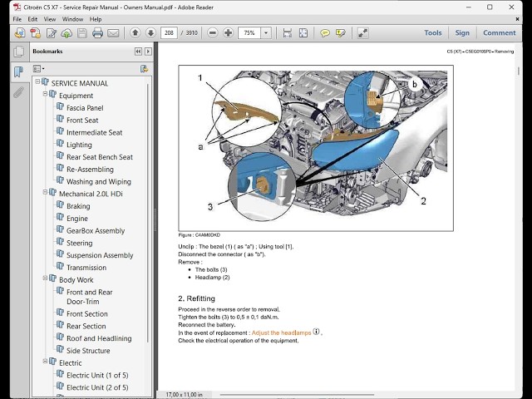
Task: Open the Window menu
Action: pyautogui.click(x=72, y=19)
